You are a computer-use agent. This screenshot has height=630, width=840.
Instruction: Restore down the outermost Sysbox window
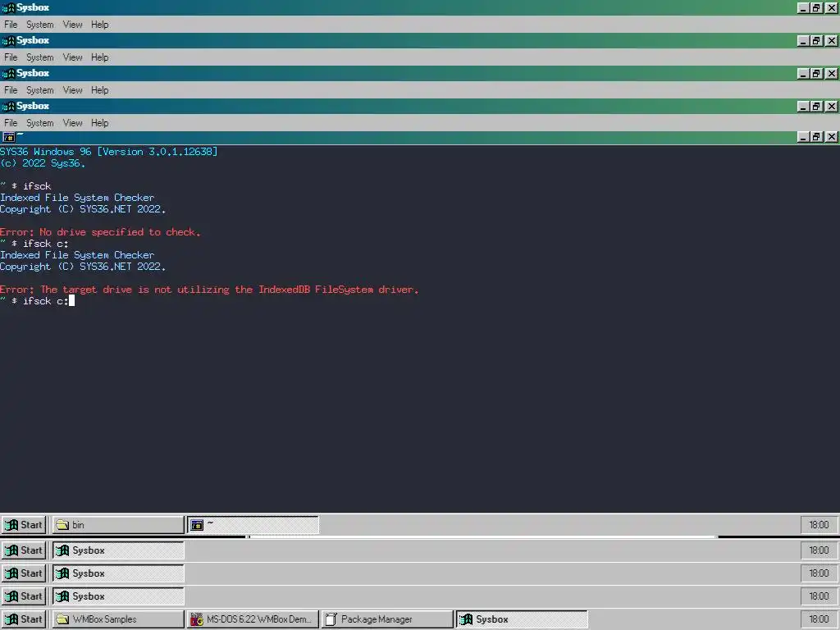[x=816, y=8]
